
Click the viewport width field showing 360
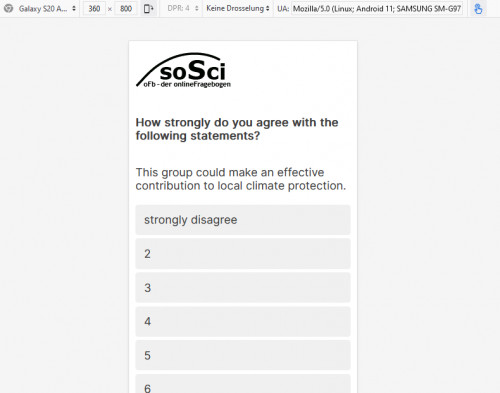[94, 9]
